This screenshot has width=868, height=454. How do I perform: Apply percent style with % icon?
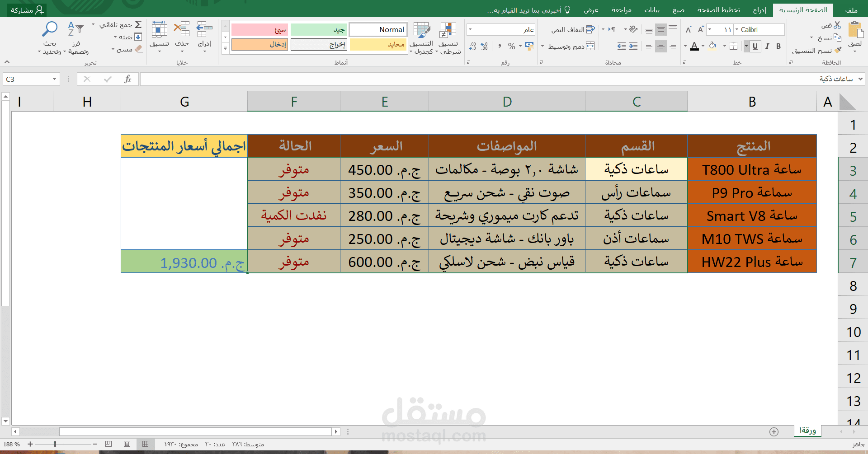(511, 46)
